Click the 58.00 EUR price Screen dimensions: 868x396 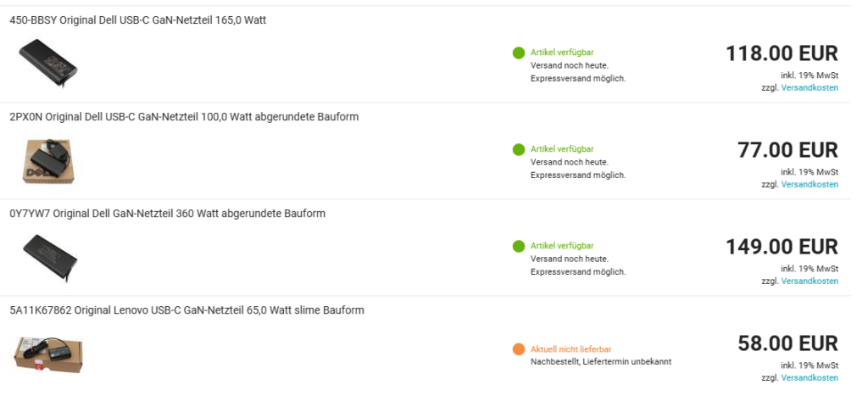click(x=787, y=343)
